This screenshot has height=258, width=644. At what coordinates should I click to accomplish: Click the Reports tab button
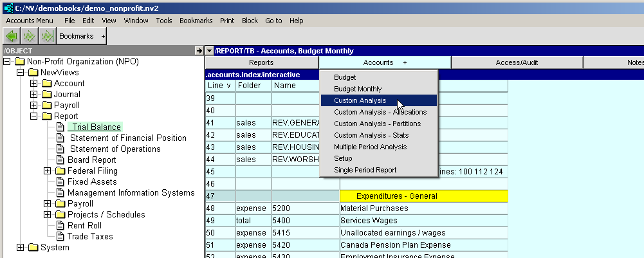261,62
